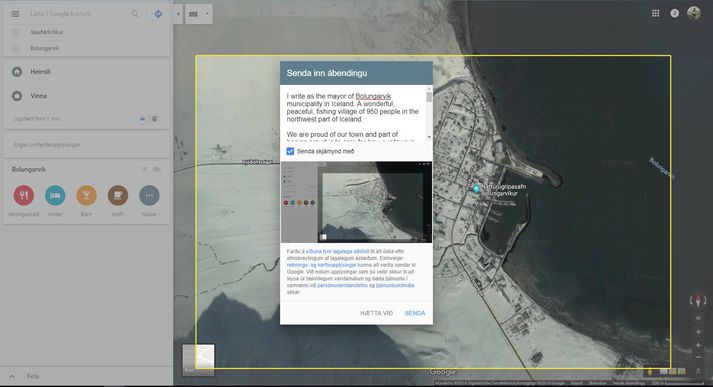Click HÆTTA VIÐ cancel button

377,313
